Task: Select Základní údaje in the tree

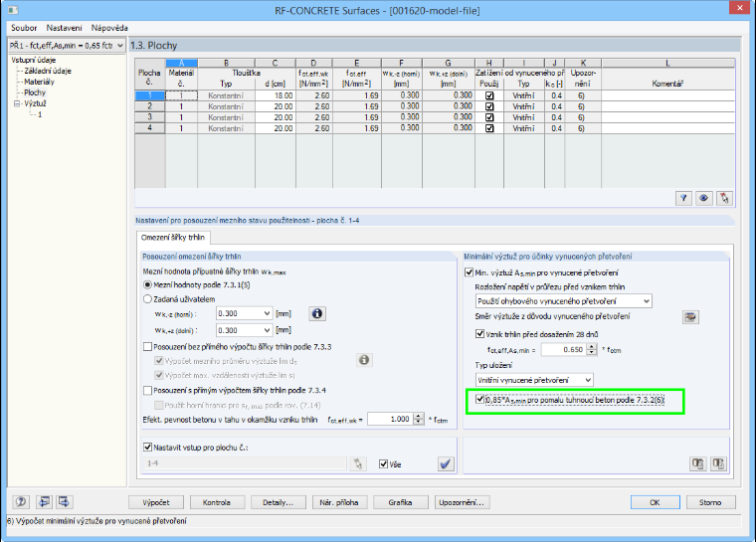Action: 48,71
